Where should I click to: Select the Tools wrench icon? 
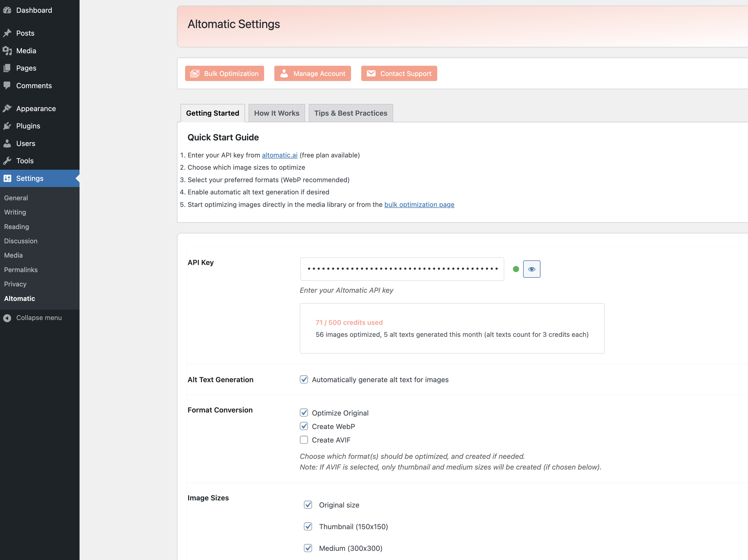(7, 161)
